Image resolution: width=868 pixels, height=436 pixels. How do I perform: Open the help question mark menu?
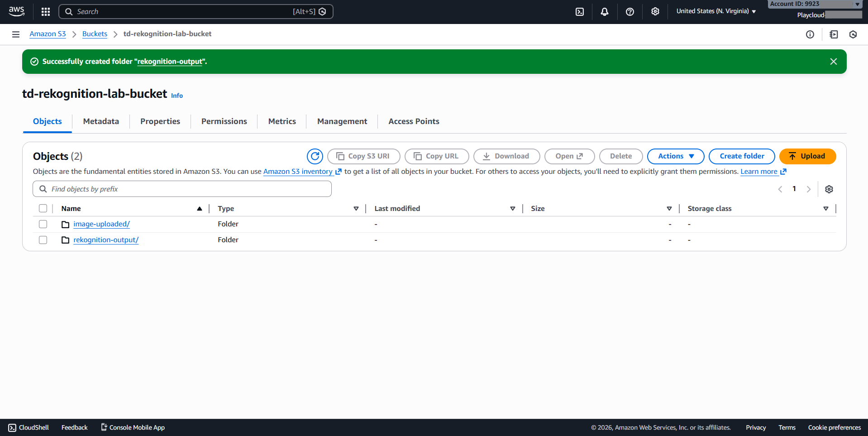(630, 12)
